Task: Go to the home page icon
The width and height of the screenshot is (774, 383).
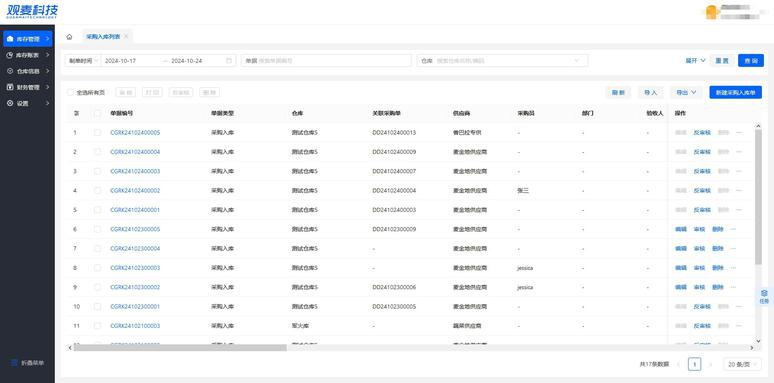Action: (69, 37)
